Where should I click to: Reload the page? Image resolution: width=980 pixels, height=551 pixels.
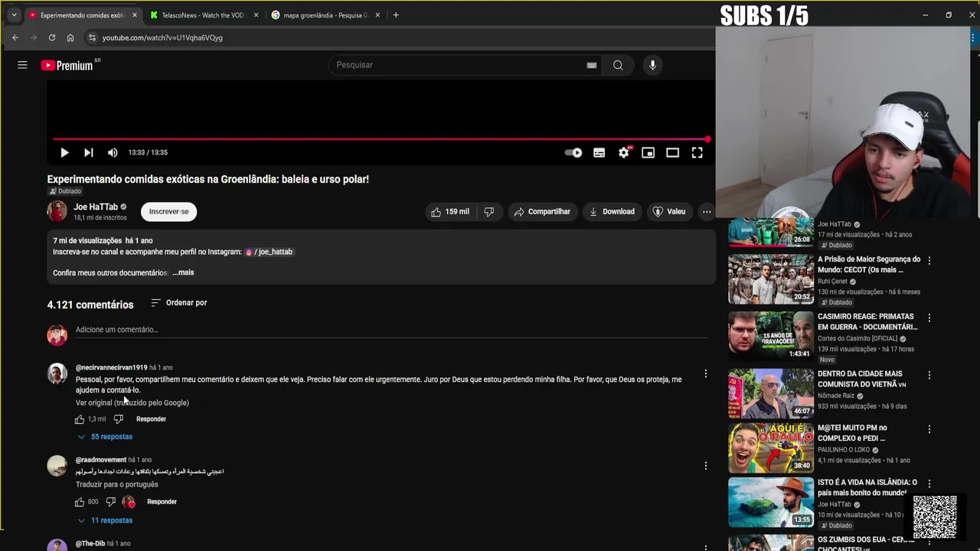tap(52, 37)
